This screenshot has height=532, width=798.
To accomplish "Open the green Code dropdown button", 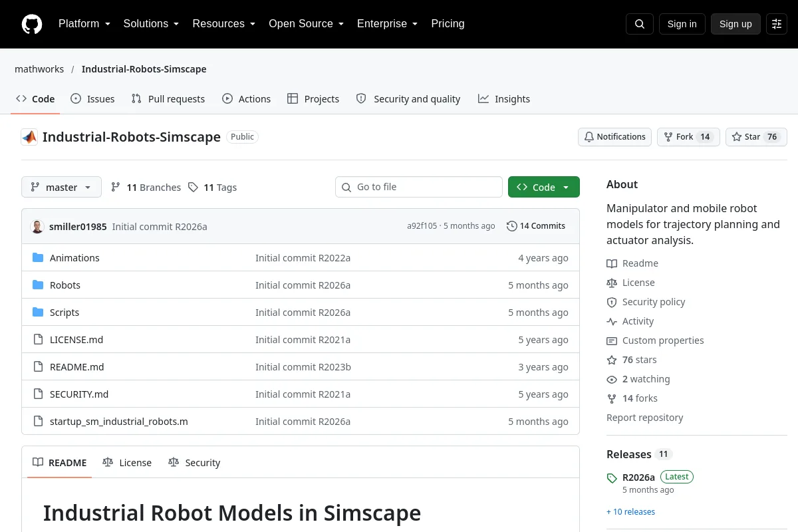I will pyautogui.click(x=544, y=187).
